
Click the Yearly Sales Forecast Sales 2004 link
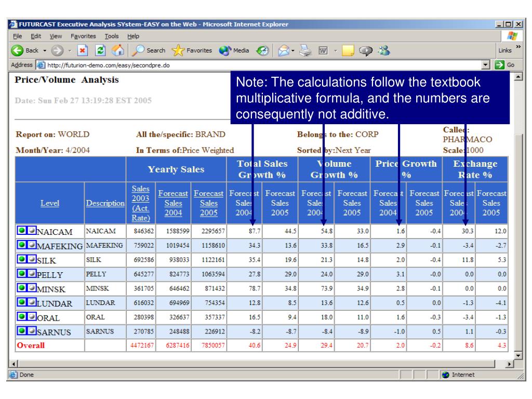pyautogui.click(x=173, y=203)
